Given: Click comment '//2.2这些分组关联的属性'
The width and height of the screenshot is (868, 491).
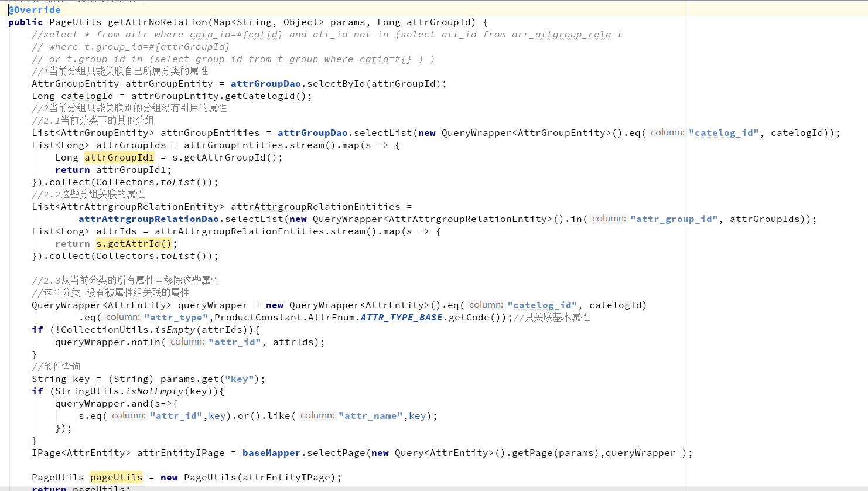Looking at the screenshot, I should click(88, 194).
